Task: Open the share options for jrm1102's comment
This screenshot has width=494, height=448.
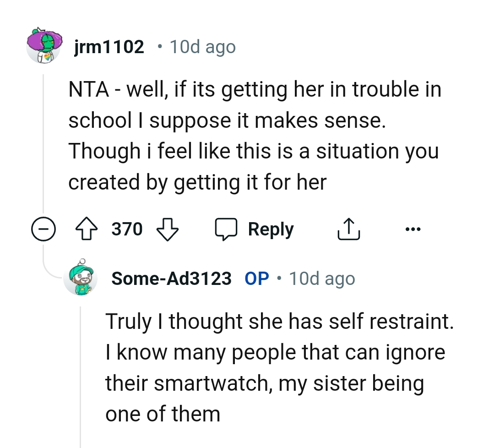Action: (349, 229)
